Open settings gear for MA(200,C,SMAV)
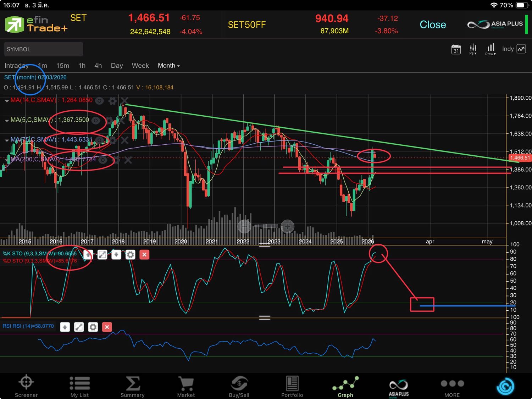 tap(116, 160)
